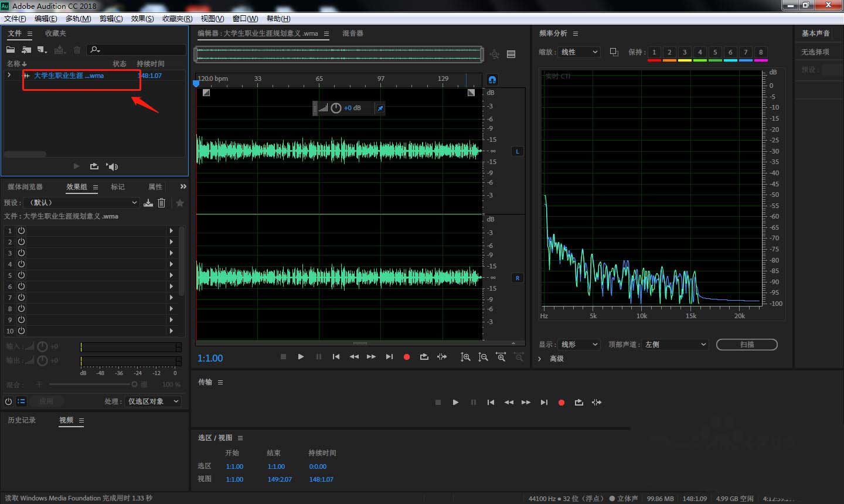Switch to the 历史记录 tab
Screen dimensions: 844x504
point(22,420)
